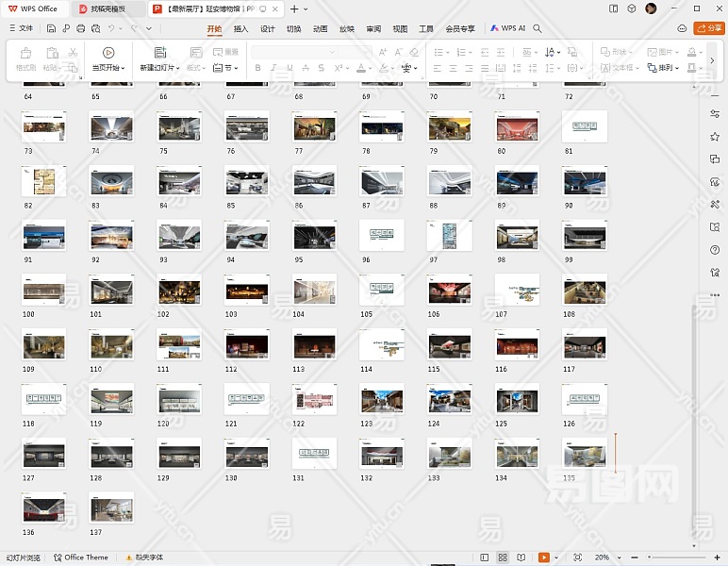Click the slideshow play button in status bar

(x=544, y=558)
